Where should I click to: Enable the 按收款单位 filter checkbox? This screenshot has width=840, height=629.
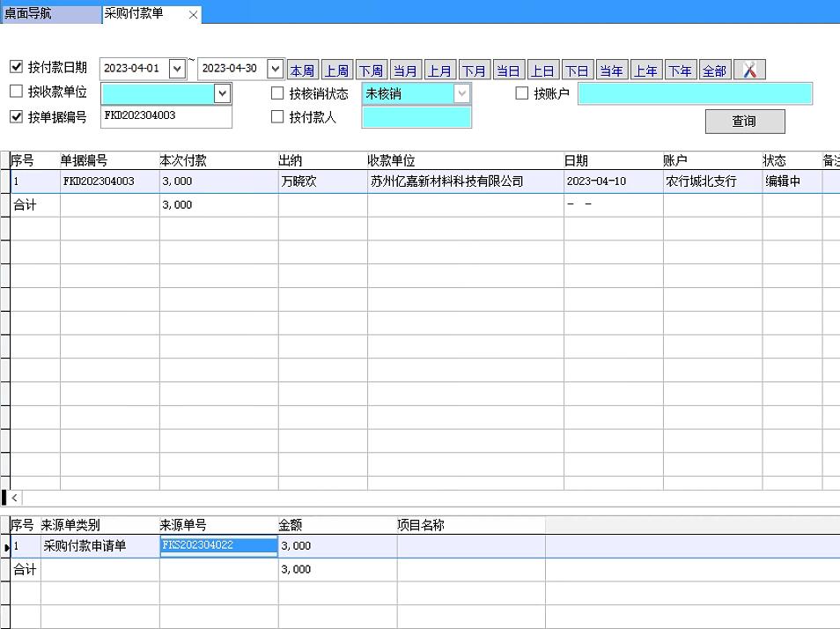coord(16,92)
